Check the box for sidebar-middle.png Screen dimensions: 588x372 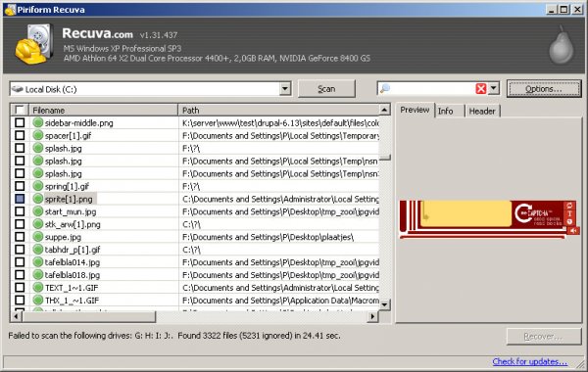tap(20, 122)
